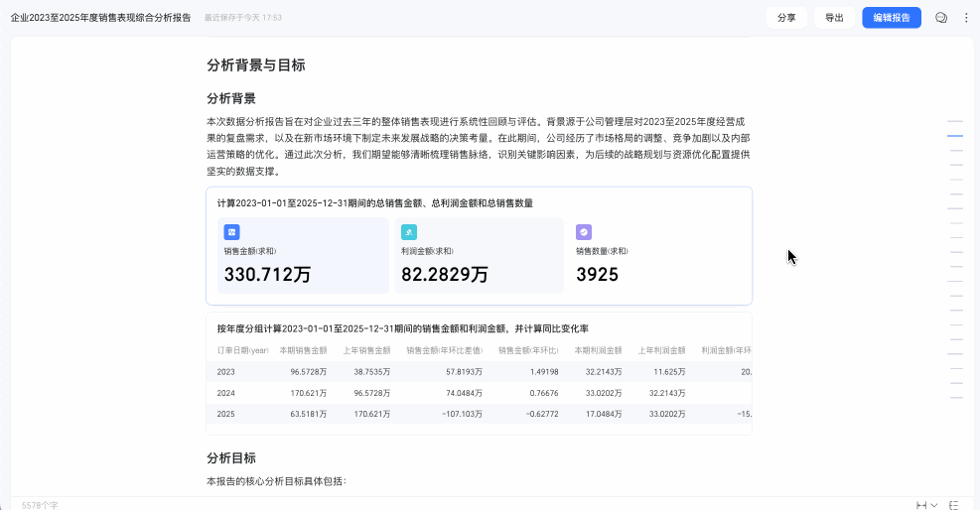This screenshot has height=510, width=980.
Task: Toggle the outline panel icon in the status bar
Action: 954,505
